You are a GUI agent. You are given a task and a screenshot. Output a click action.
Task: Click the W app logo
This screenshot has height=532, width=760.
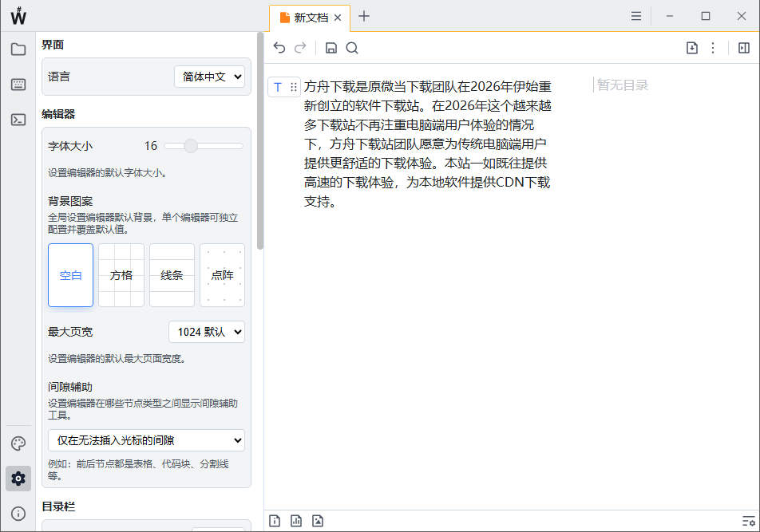tap(18, 16)
